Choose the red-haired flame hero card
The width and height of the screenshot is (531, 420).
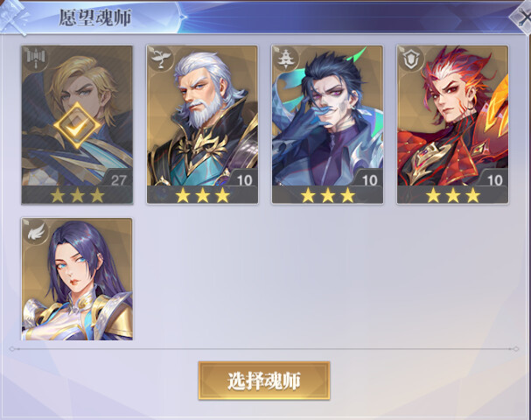tap(453, 124)
